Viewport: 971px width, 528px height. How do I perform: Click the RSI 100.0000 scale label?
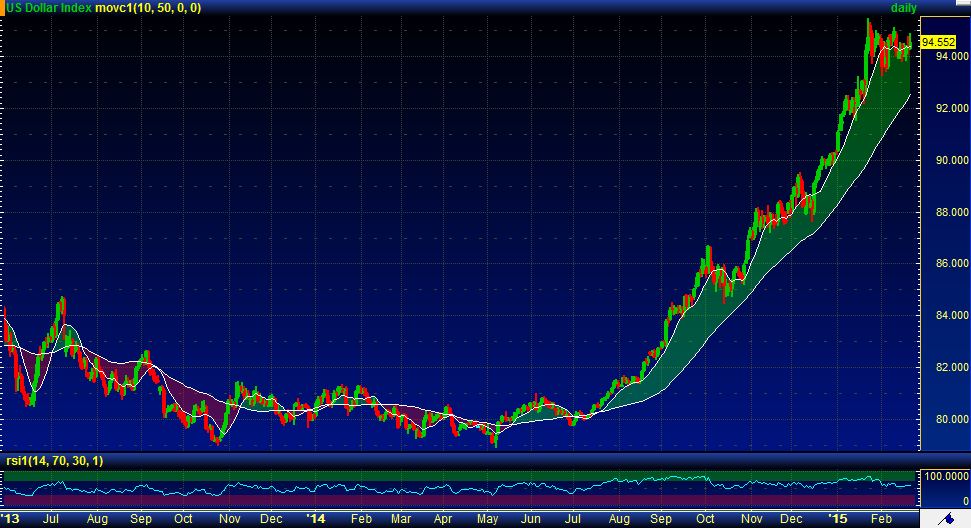tap(943, 477)
